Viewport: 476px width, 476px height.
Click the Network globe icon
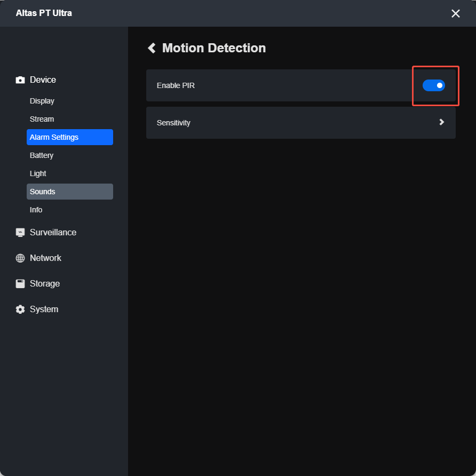(20, 258)
